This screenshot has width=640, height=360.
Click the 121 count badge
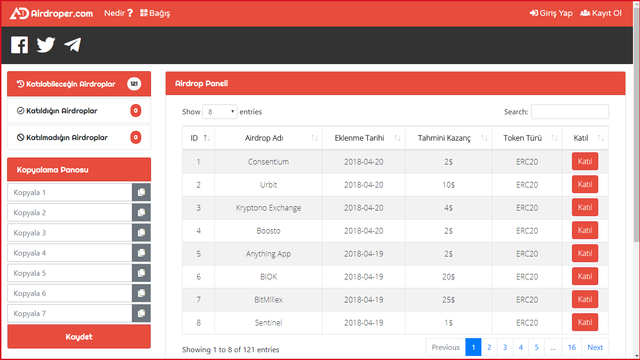click(134, 84)
